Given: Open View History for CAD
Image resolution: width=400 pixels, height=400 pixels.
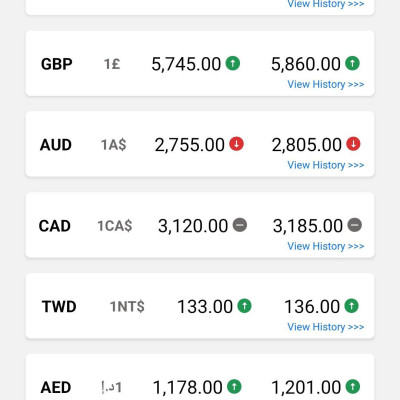Looking at the screenshot, I should (326, 246).
